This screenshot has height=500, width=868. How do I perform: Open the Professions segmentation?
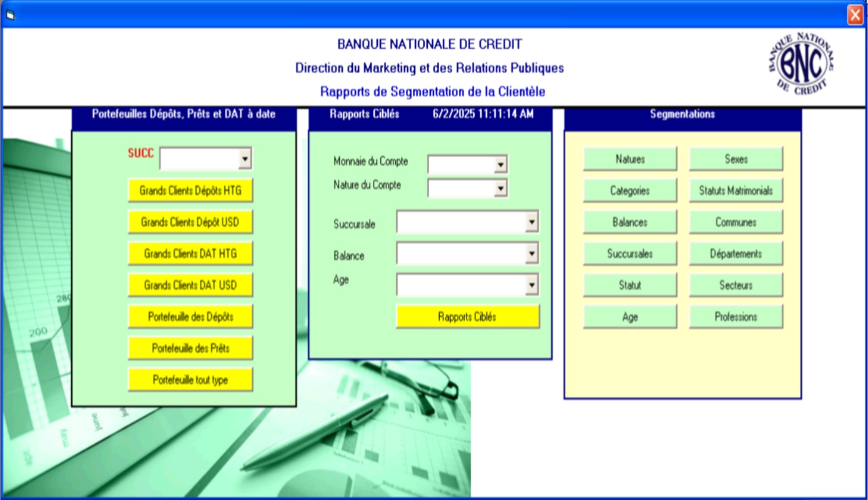[736, 317]
